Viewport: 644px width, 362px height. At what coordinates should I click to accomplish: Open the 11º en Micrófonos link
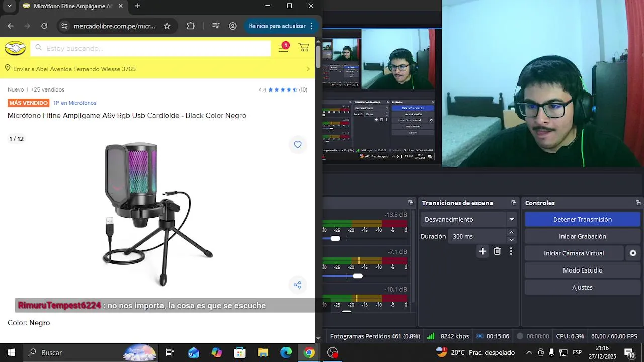(75, 103)
